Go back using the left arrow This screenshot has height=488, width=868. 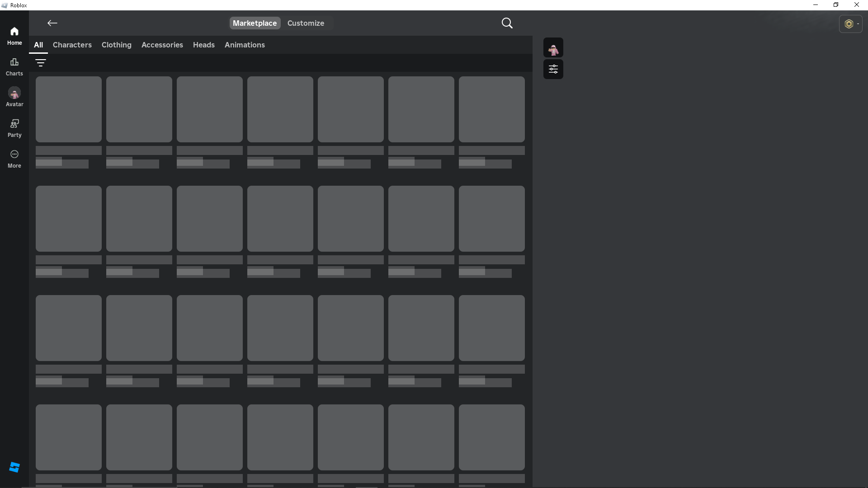coord(52,23)
